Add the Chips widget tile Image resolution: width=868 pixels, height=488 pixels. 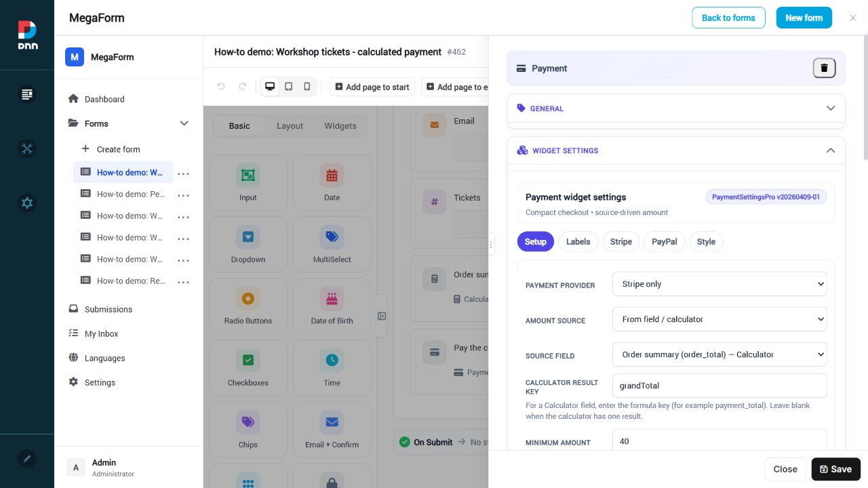click(248, 429)
